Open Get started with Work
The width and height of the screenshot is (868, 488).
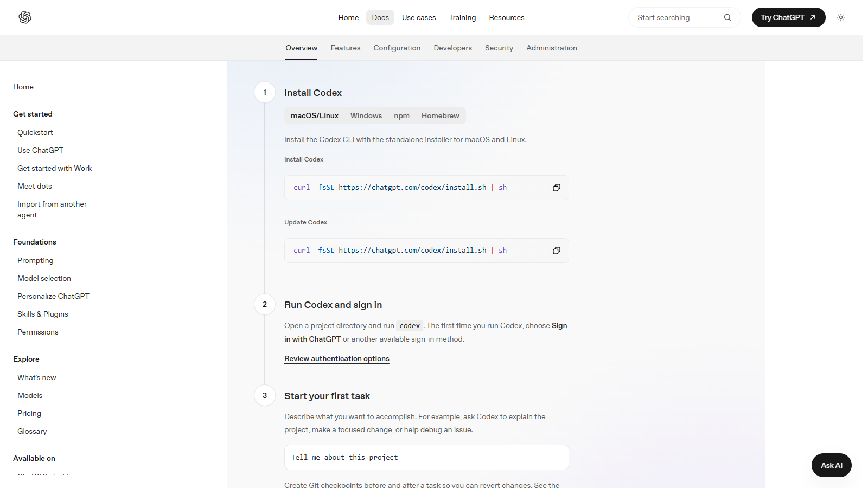[x=54, y=168]
